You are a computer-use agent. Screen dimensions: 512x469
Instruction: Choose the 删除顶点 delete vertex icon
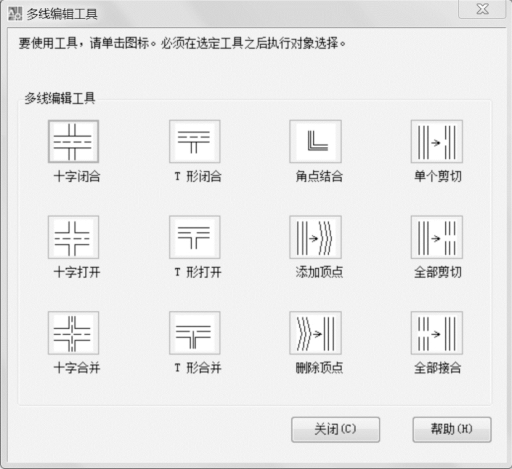click(316, 333)
